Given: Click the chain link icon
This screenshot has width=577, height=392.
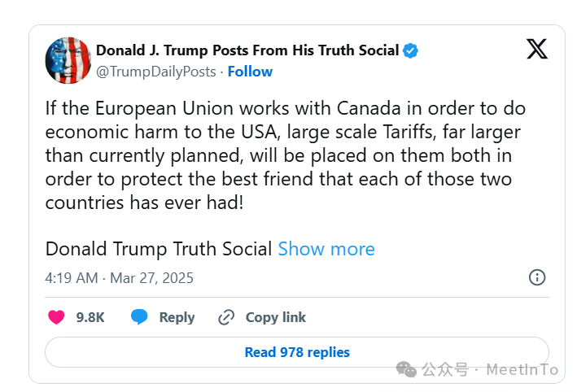Looking at the screenshot, I should 226,317.
